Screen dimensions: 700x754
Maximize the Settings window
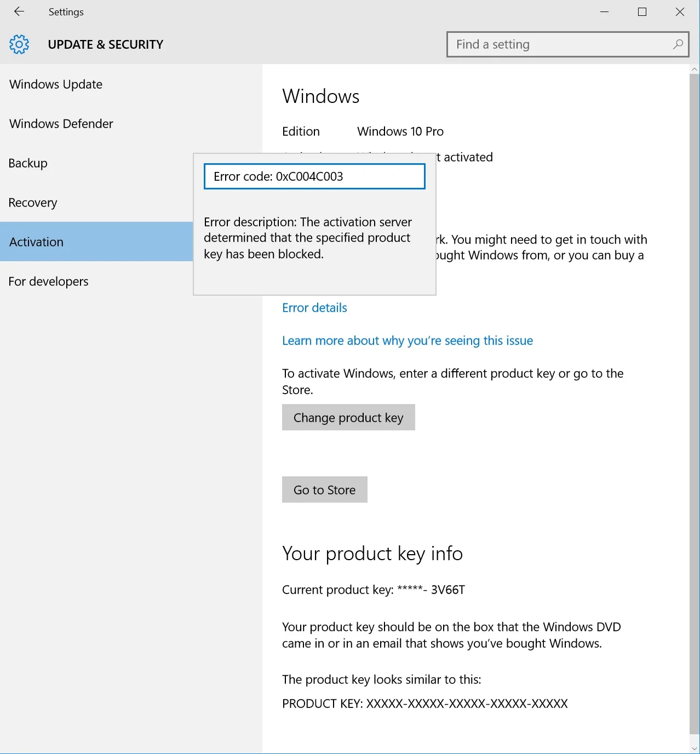(x=642, y=11)
